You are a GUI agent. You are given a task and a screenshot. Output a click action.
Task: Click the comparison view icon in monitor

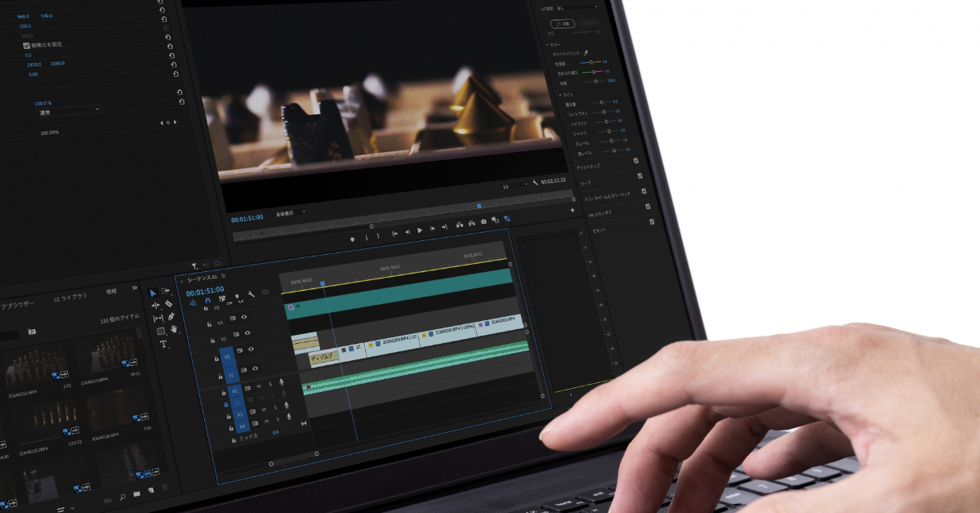point(494,220)
